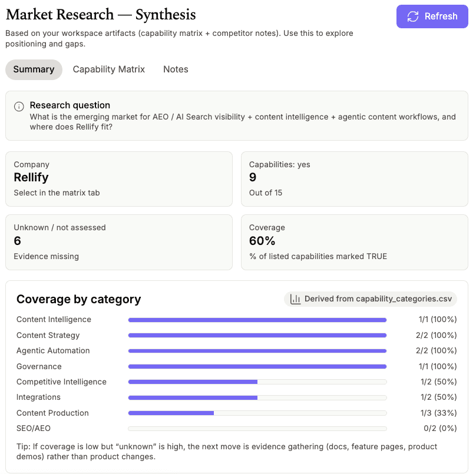Click the '1/3 (33%)' Content Production value
Screen dimensions: 476x474
(439, 413)
